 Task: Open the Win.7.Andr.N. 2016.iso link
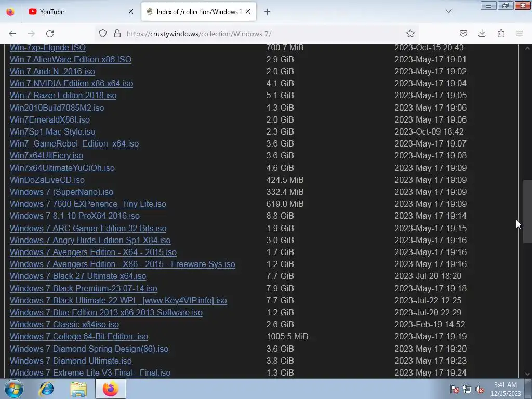coord(52,71)
